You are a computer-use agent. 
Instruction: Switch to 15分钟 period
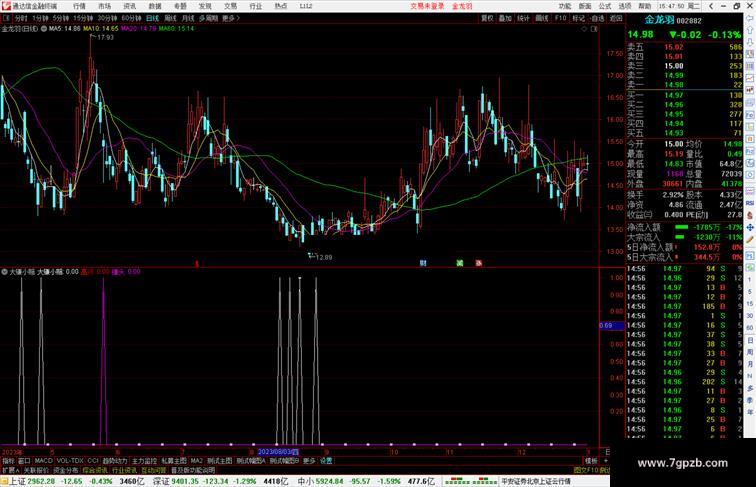coord(83,18)
